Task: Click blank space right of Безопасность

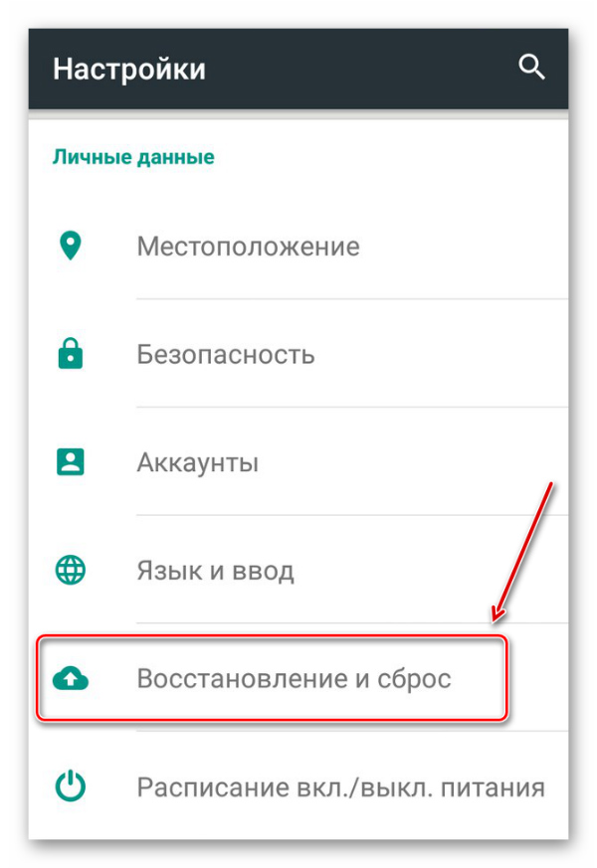Action: click(x=440, y=354)
